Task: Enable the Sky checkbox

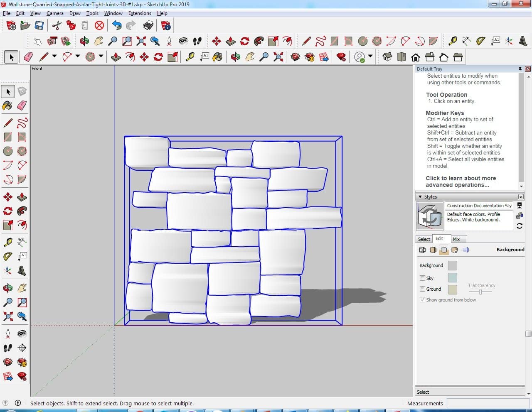Action: [x=423, y=278]
